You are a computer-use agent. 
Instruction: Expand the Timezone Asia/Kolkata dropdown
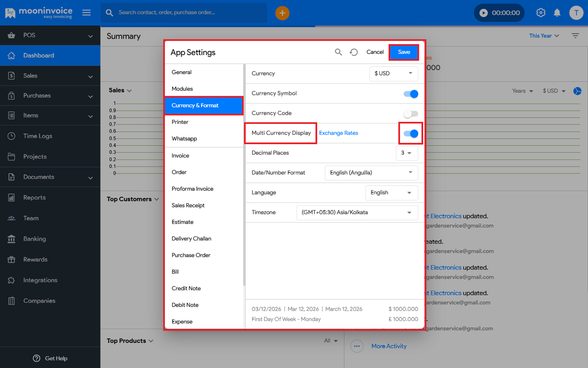pyautogui.click(x=357, y=213)
